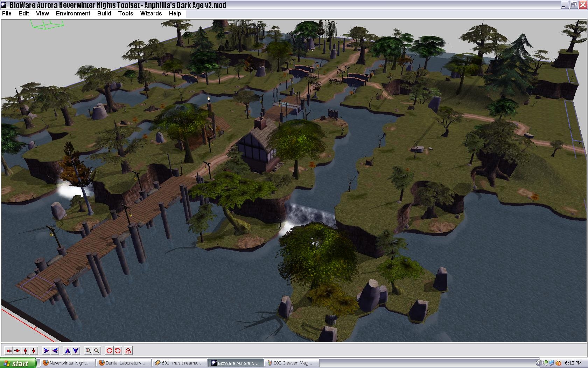Click the blue right-pointing camera arrow
Image resolution: width=588 pixels, height=368 pixels.
tap(46, 350)
